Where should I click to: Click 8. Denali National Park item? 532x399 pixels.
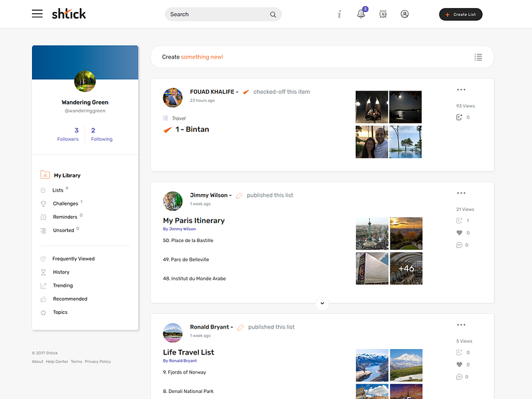(x=188, y=391)
